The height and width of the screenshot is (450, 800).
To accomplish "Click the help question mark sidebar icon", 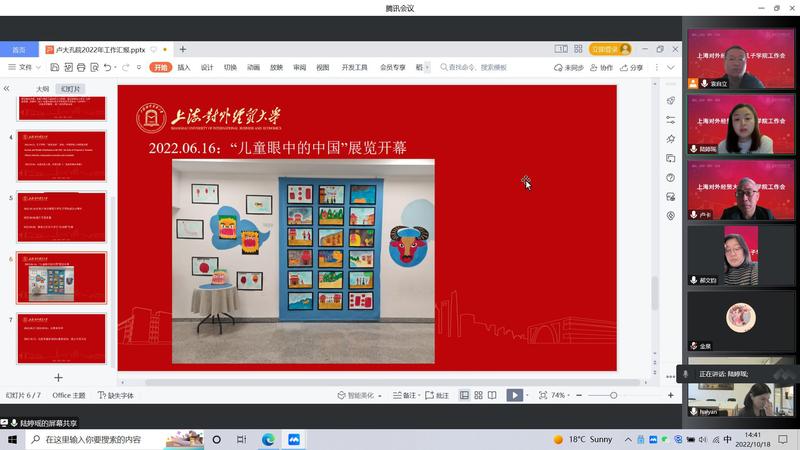I will tap(670, 177).
